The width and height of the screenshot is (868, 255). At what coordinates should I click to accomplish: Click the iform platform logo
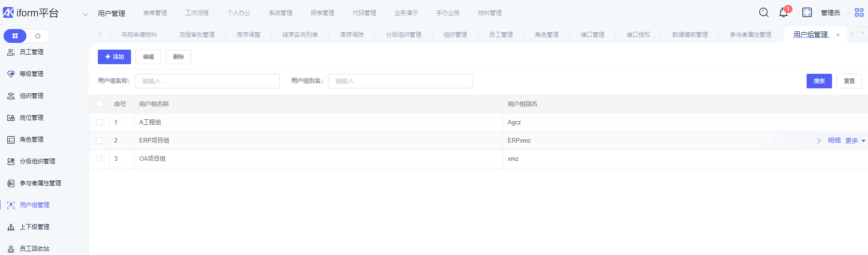coord(31,13)
